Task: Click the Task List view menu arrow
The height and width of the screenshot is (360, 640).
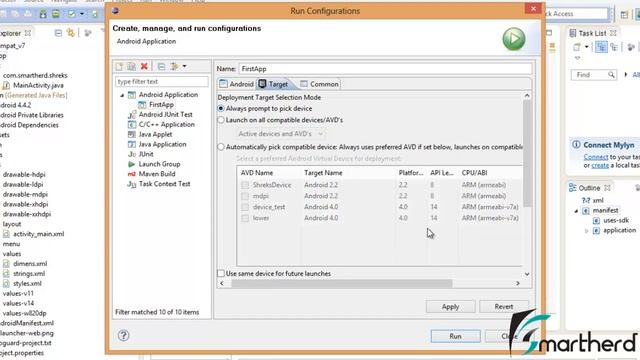Action: 577,58
